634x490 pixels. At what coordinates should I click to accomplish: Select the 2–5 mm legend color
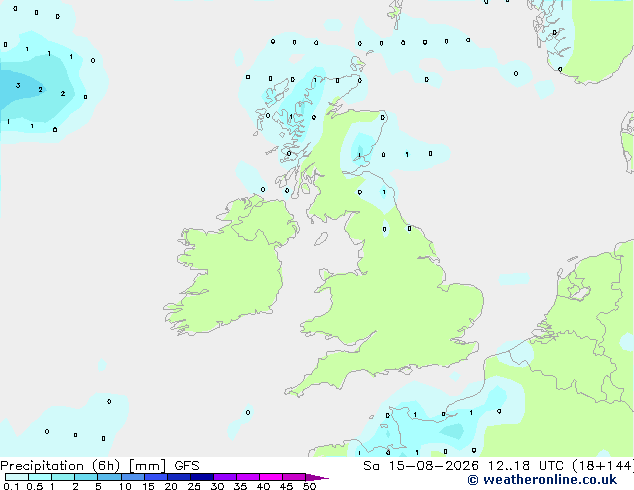point(86,477)
